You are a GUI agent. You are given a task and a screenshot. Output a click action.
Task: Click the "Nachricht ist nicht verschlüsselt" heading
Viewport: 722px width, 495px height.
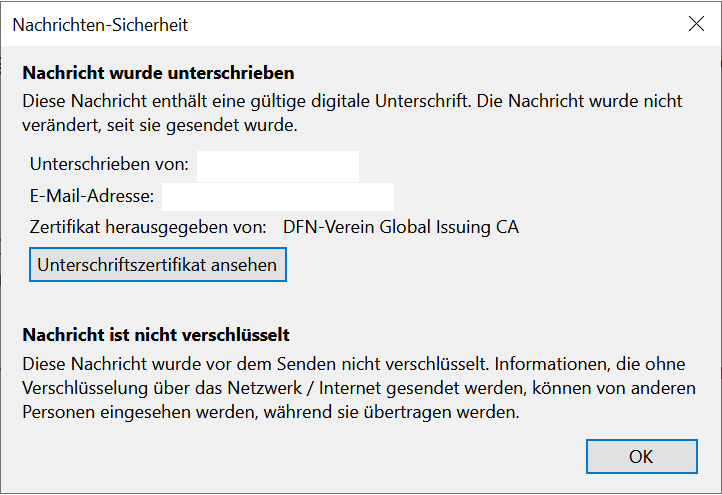coord(155,334)
